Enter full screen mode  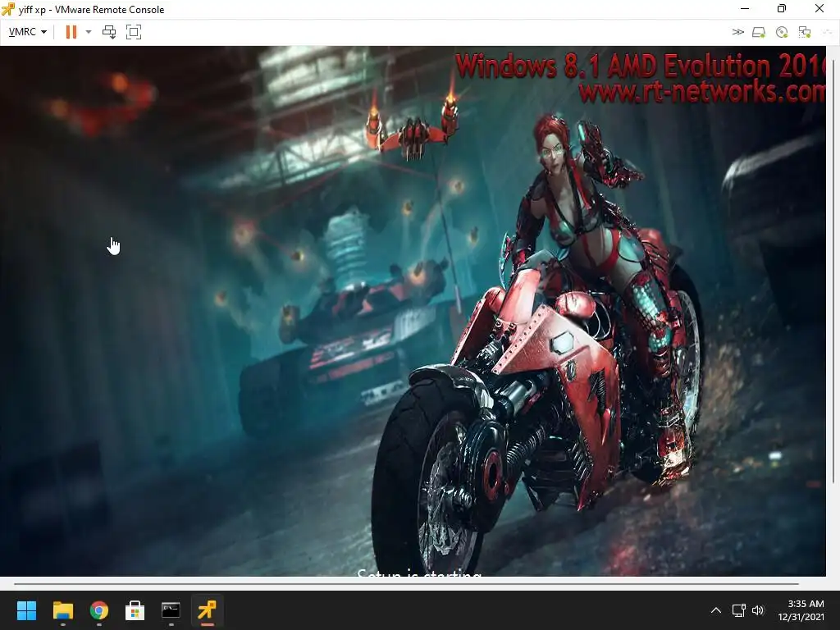(134, 32)
